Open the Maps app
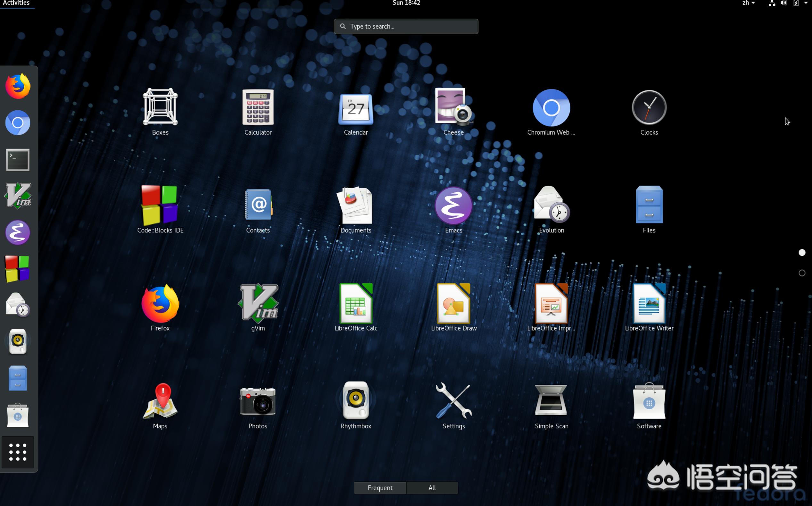Screen dimensions: 812x506 click(160, 405)
